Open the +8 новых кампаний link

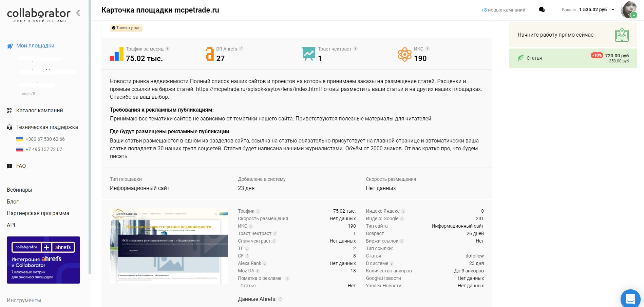point(503,10)
